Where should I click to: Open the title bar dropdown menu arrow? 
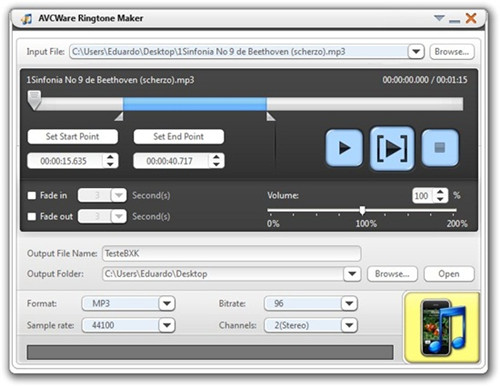point(439,18)
